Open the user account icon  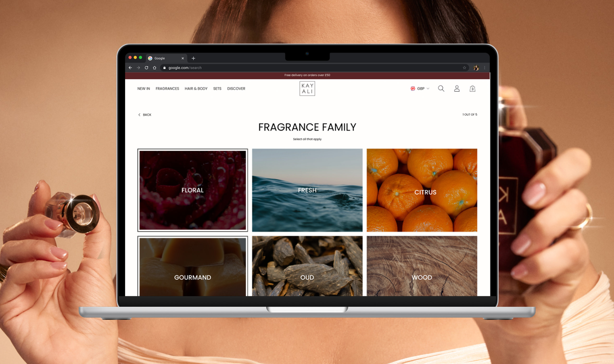457,89
